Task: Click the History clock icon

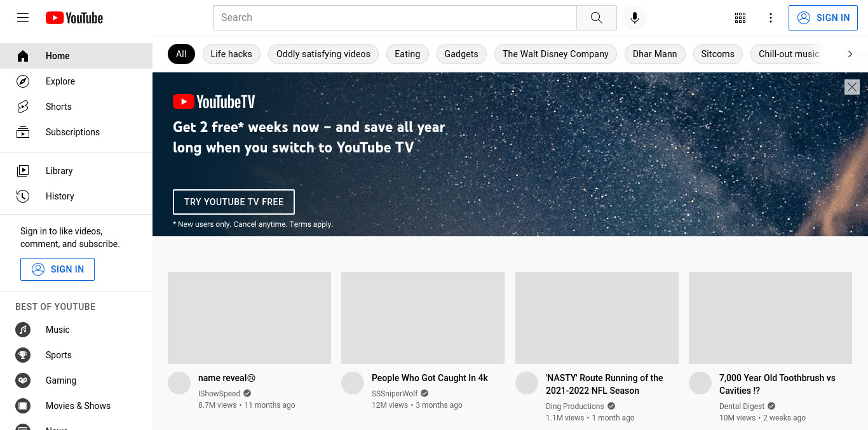Action: [23, 196]
